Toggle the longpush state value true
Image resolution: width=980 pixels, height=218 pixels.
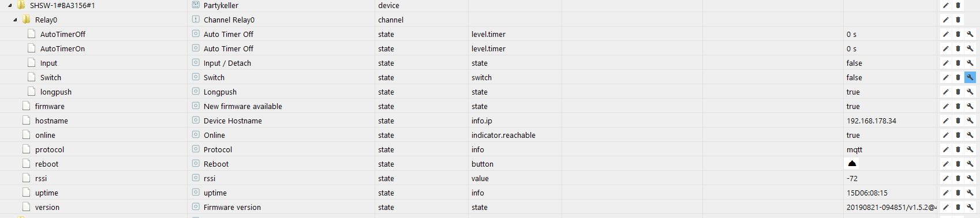click(x=853, y=92)
